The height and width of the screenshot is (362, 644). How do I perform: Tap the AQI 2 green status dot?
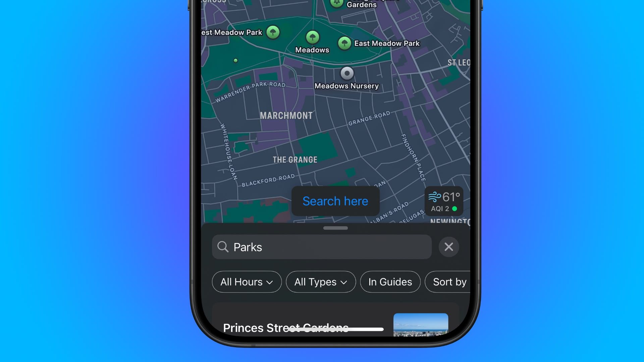click(x=457, y=208)
